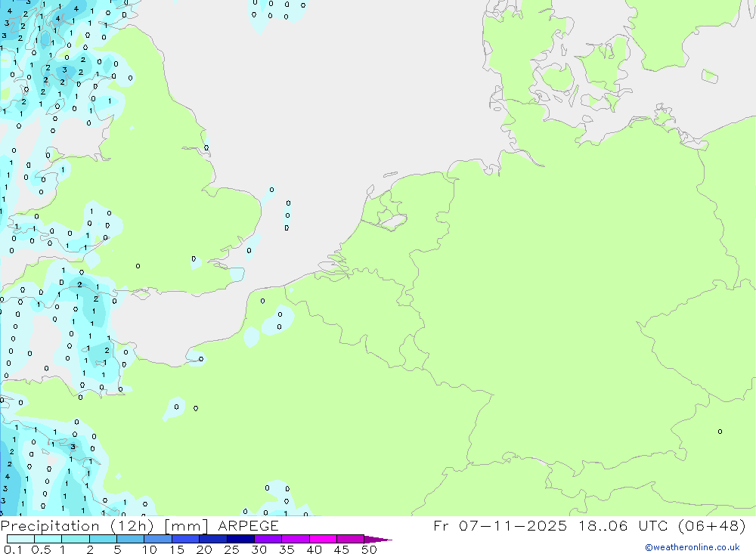Click the isolated '0' value in the southeast

pyautogui.click(x=720, y=432)
